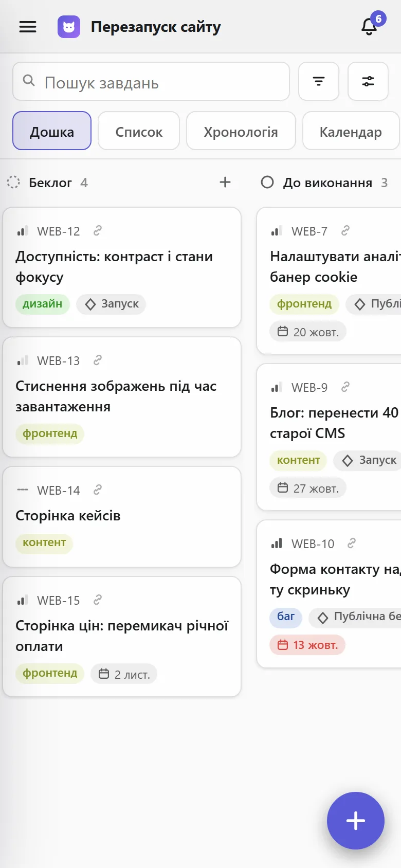Click the 2 лист. due date chip
This screenshot has height=868, width=401.
(124, 674)
